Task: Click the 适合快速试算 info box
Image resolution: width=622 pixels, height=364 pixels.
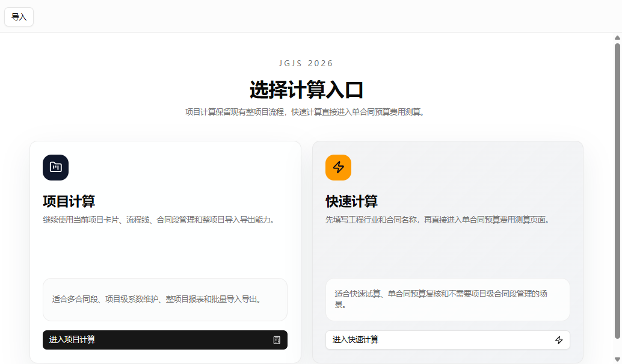Action: point(448,299)
